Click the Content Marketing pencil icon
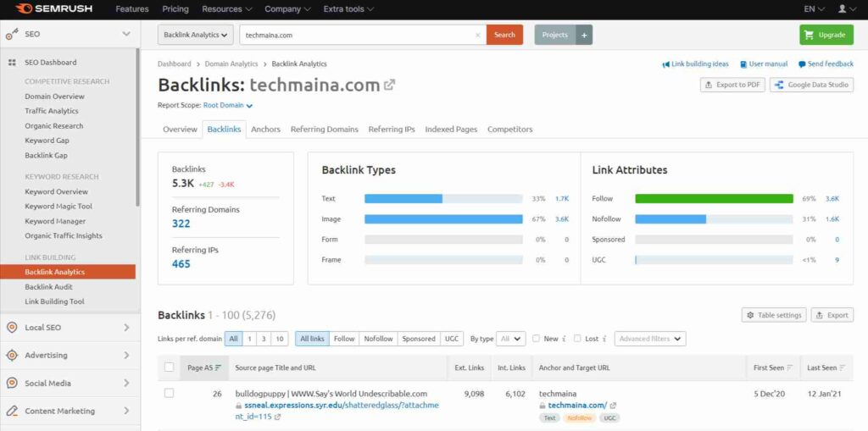 point(12,411)
